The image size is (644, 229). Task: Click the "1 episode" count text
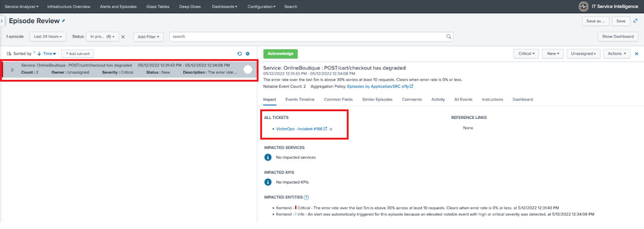(x=15, y=37)
